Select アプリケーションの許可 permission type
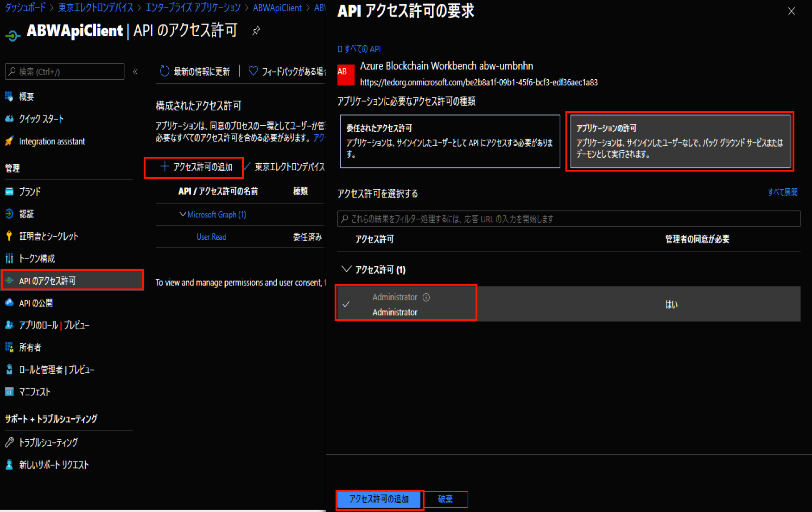The image size is (812, 512). tap(680, 141)
